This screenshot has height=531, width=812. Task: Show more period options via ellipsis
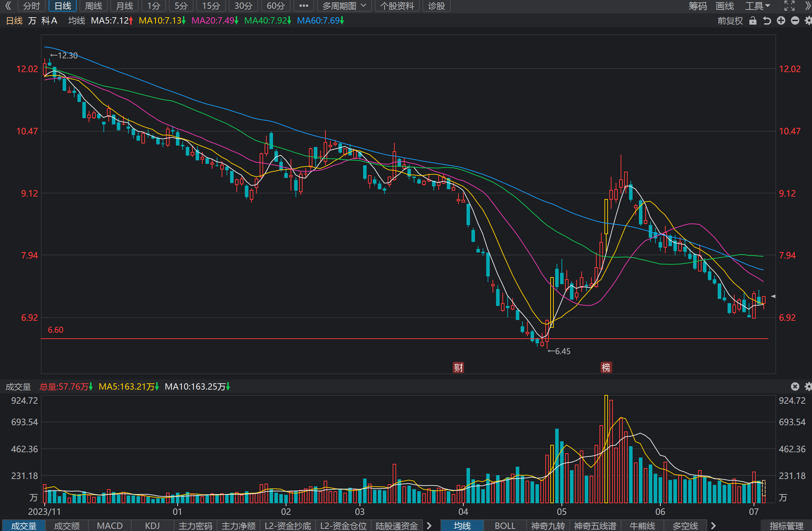(304, 6)
